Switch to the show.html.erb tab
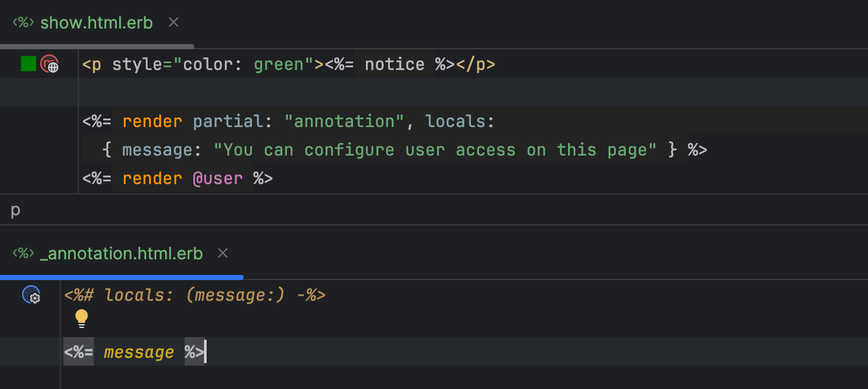This screenshot has height=389, width=868. click(97, 23)
